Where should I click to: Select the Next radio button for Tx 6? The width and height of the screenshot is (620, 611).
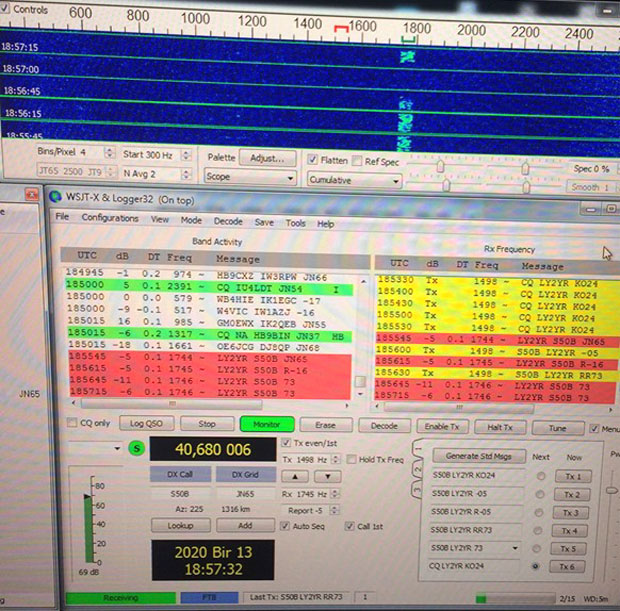click(535, 566)
